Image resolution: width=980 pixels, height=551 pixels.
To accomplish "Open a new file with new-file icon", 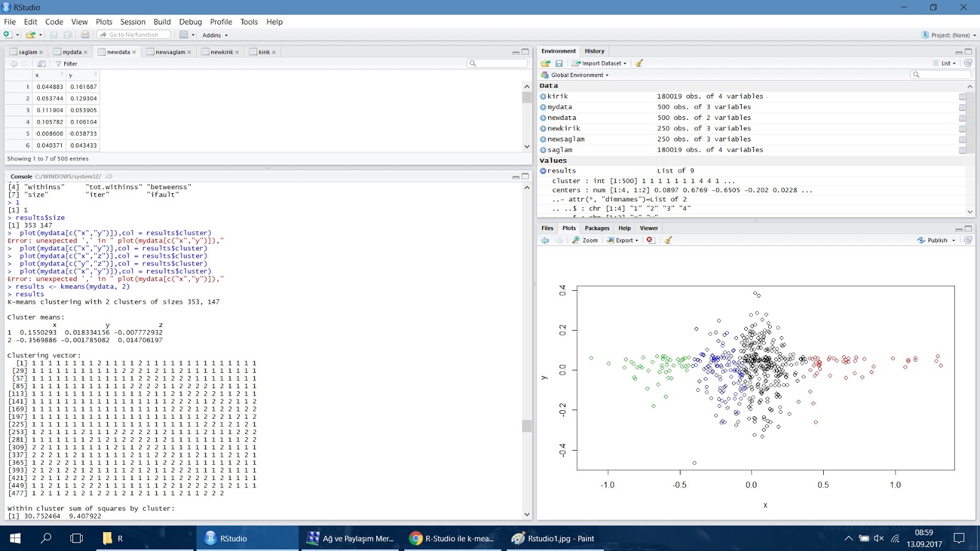I will point(8,35).
